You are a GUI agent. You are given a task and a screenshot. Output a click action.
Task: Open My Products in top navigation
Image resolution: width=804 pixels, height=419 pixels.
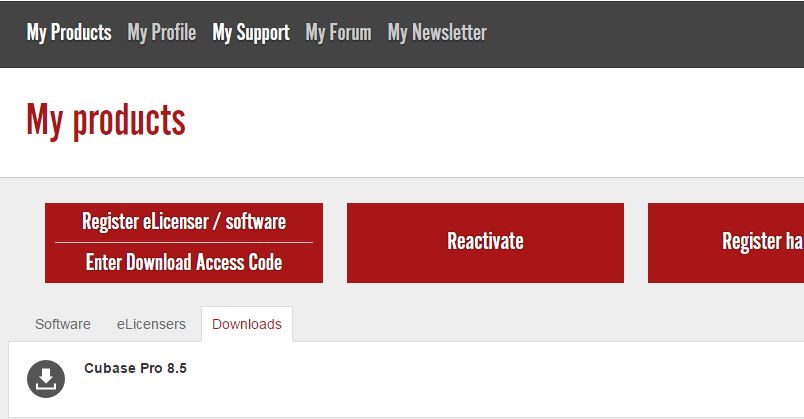pos(69,33)
